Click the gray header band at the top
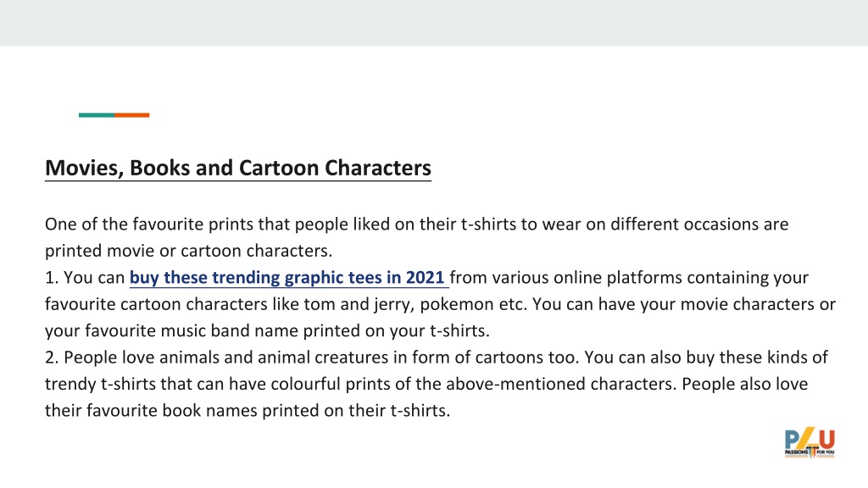This screenshot has height=488, width=868. (x=434, y=23)
